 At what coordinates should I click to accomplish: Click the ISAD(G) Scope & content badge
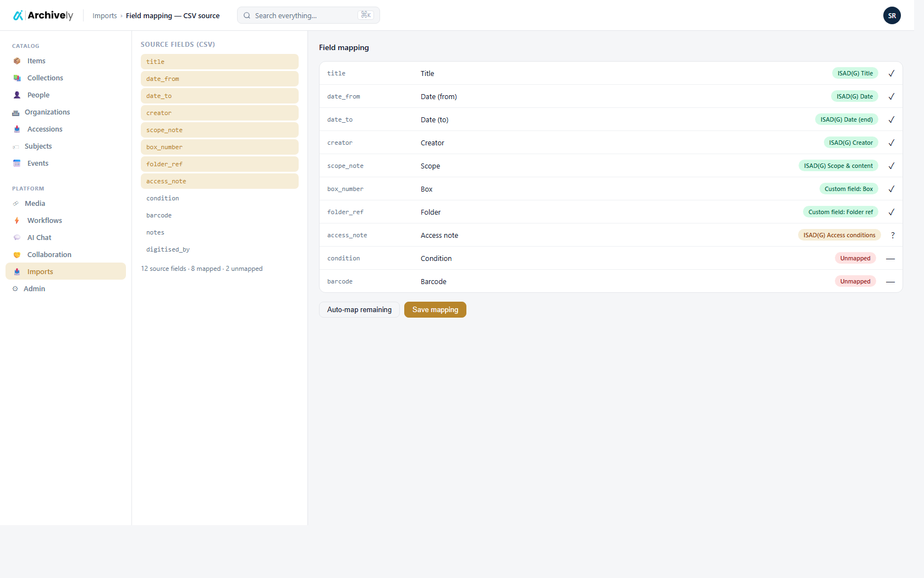[x=838, y=166]
